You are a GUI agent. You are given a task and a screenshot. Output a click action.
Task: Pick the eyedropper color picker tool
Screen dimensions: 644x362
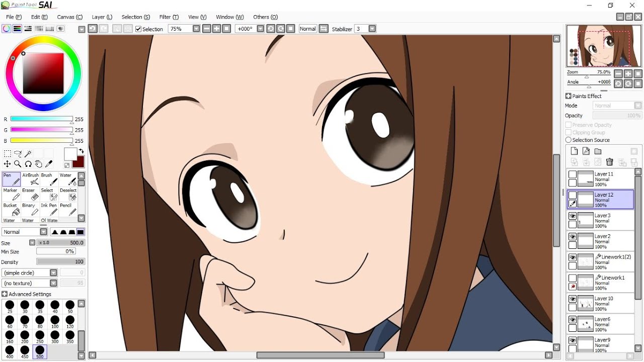click(x=49, y=164)
